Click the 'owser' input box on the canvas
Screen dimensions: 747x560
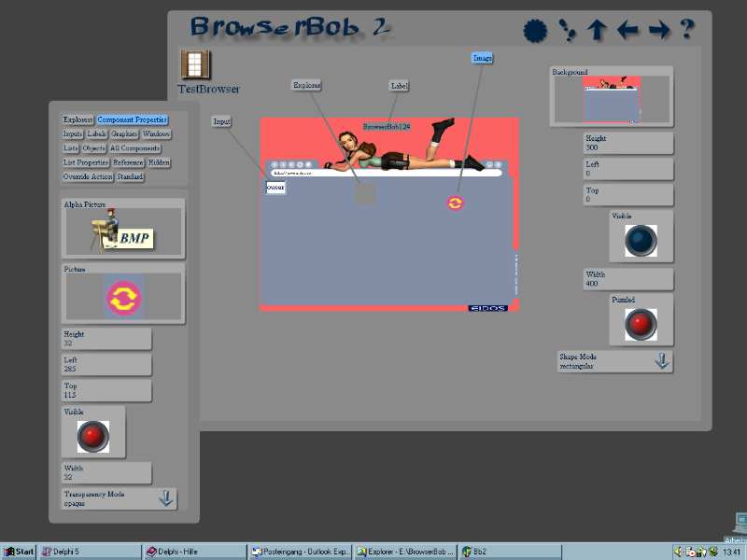(x=275, y=188)
